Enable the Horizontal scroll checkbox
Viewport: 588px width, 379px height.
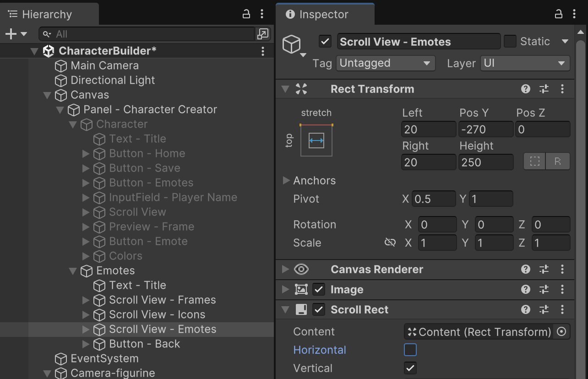click(410, 350)
